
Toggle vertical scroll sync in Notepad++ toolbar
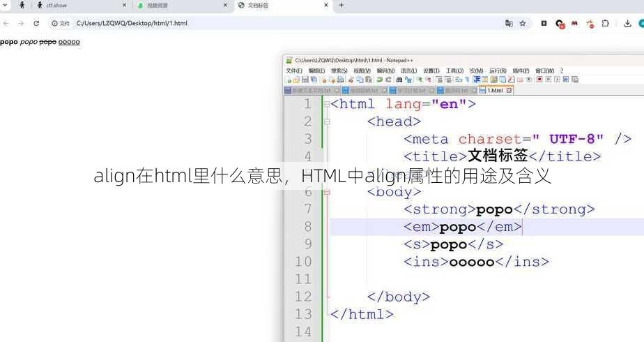[x=439, y=80]
